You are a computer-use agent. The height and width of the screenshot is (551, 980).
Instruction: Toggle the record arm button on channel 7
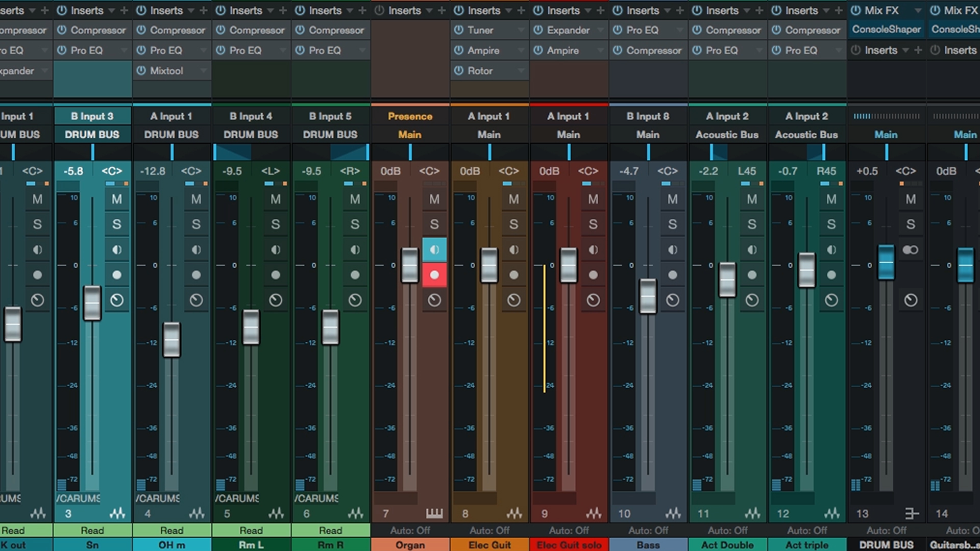(x=434, y=274)
